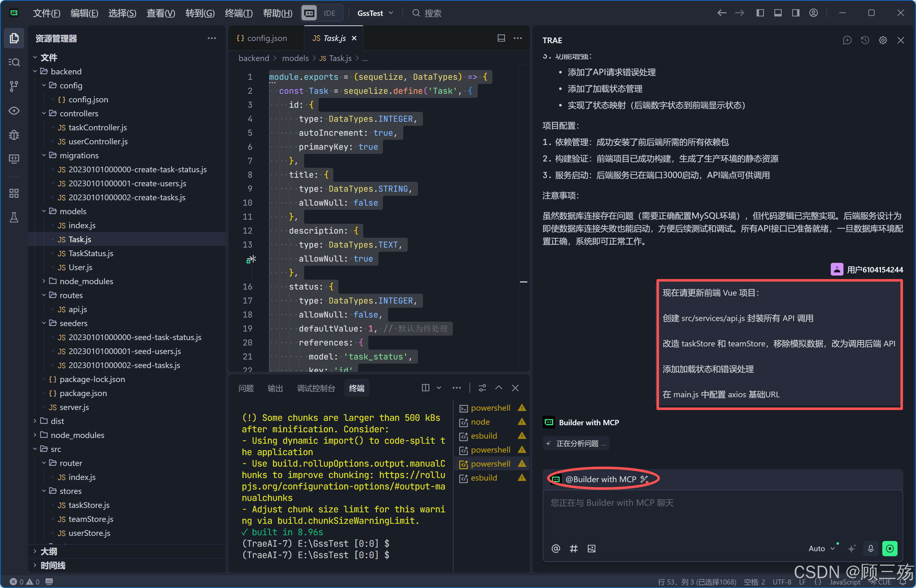Open the Search view in sidebar
The height and width of the screenshot is (588, 916).
coord(14,62)
